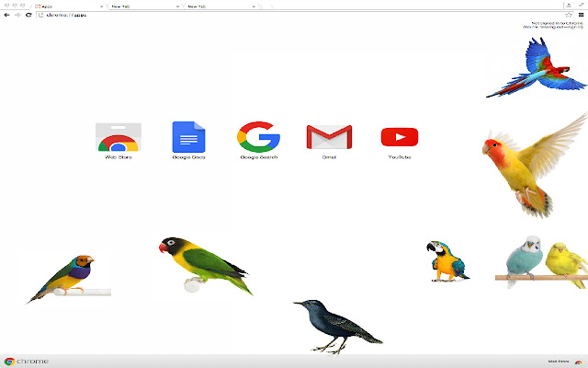Switch to the New Tab tab beside Apps

click(144, 6)
